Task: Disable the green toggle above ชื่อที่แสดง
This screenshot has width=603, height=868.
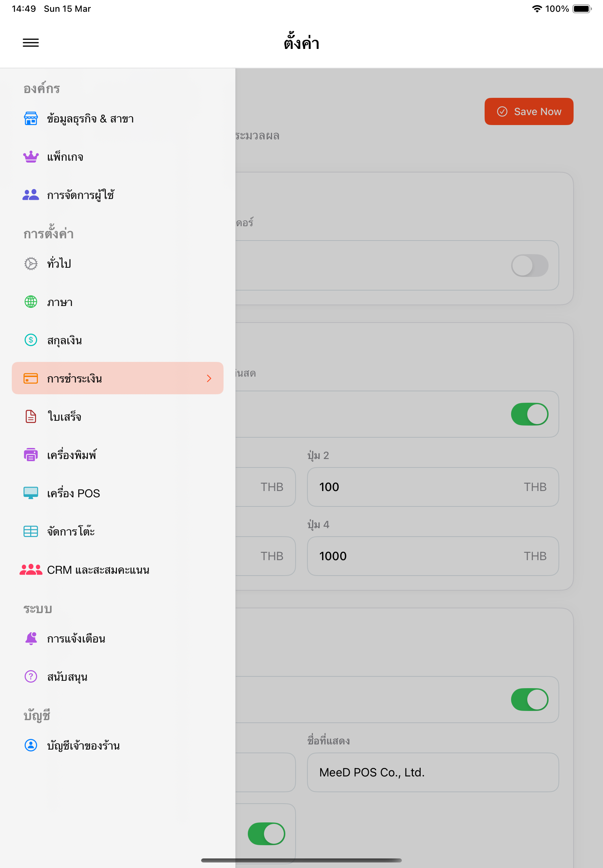Action: [x=530, y=700]
